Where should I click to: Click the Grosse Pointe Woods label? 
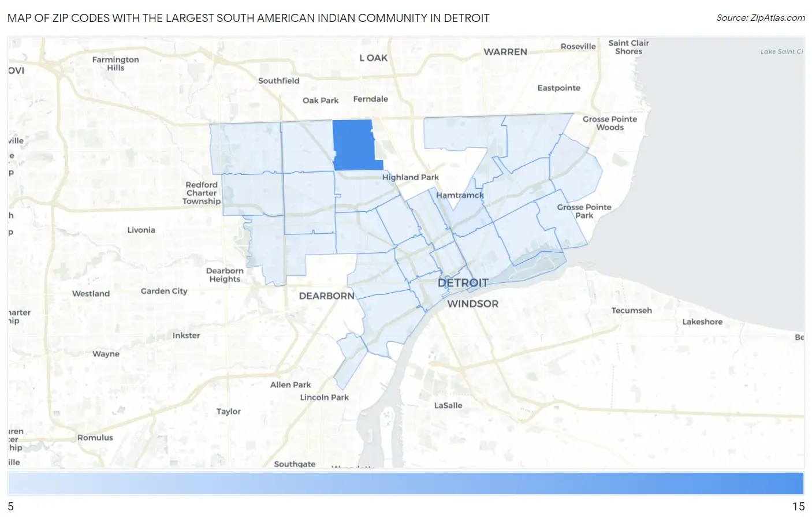click(610, 123)
